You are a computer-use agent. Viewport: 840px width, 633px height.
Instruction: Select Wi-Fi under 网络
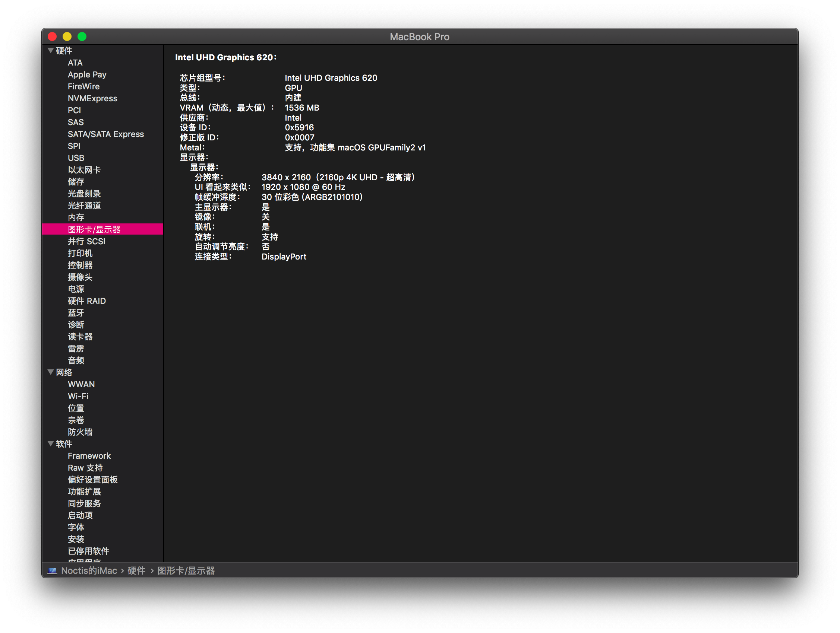click(x=78, y=396)
